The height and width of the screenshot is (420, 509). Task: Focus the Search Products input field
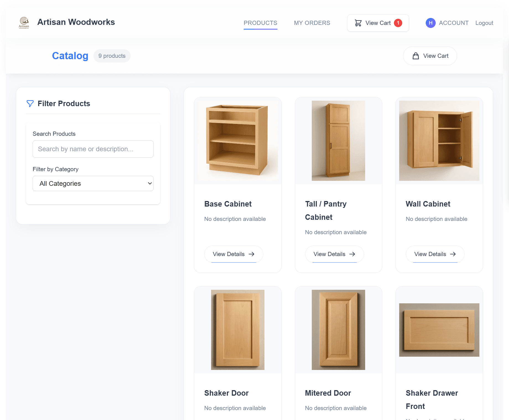click(93, 149)
